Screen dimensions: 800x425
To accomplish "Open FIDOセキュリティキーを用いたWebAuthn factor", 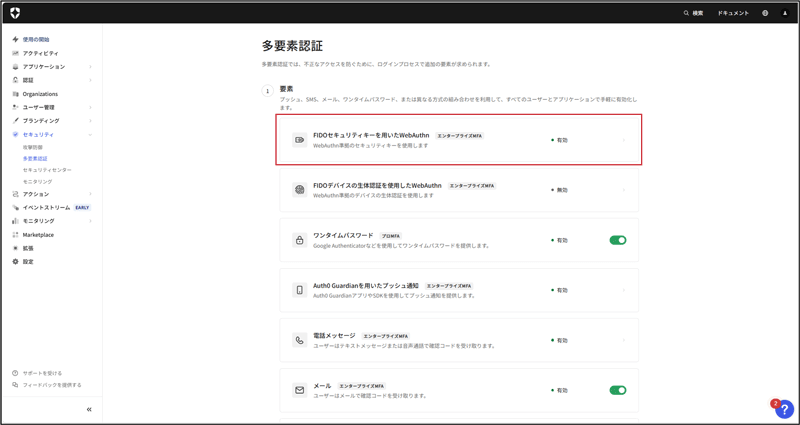I will [371, 136].
